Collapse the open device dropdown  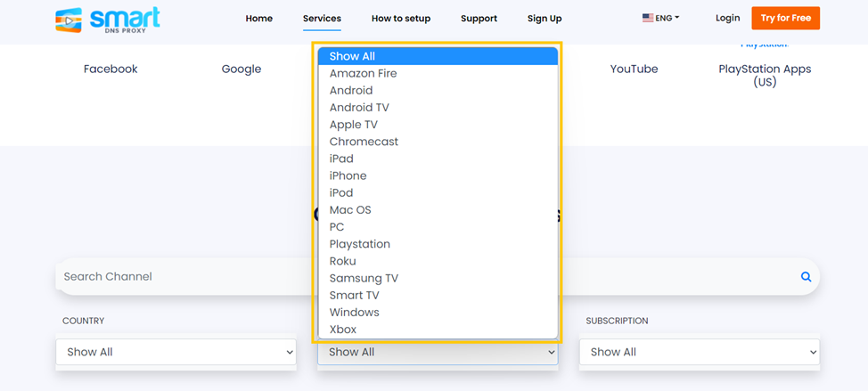click(x=438, y=352)
